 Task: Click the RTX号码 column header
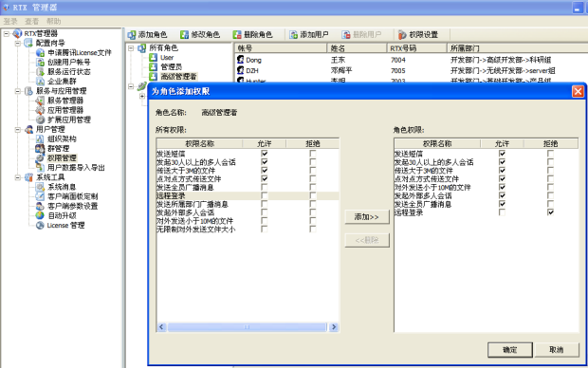coord(416,48)
